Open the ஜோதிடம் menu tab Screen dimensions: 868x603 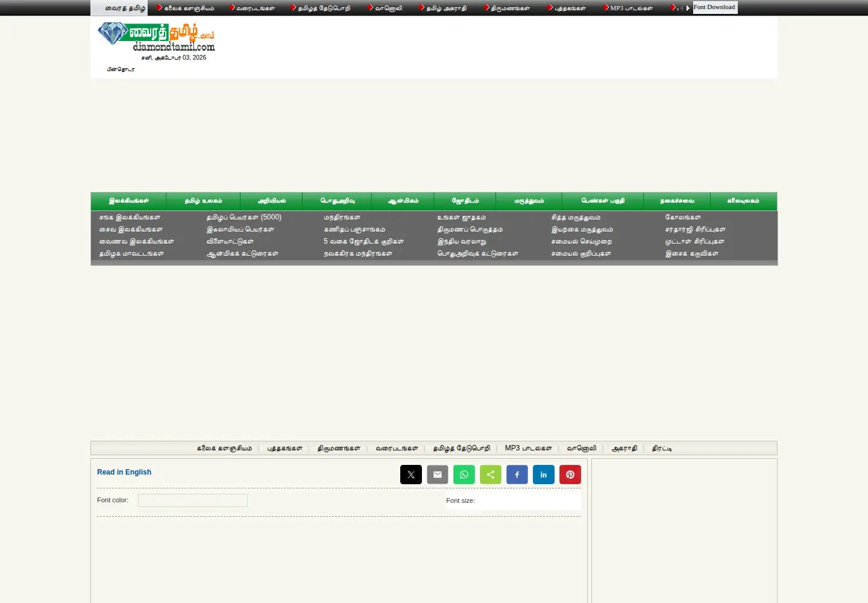pos(465,201)
